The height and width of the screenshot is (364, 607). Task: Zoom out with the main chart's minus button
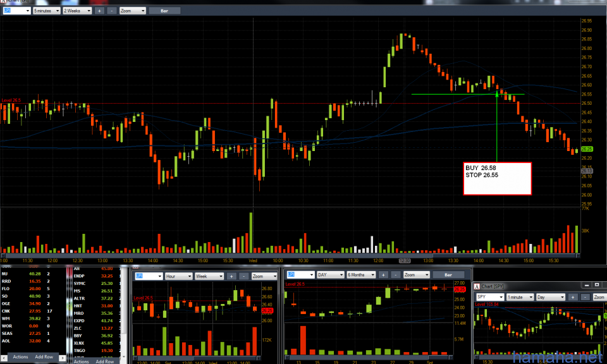click(x=112, y=11)
